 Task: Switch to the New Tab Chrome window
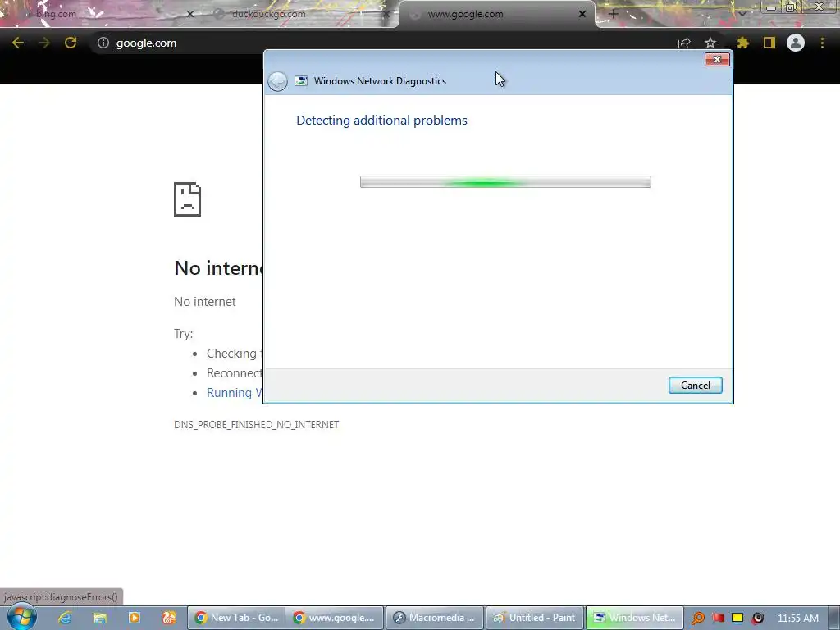pos(235,618)
